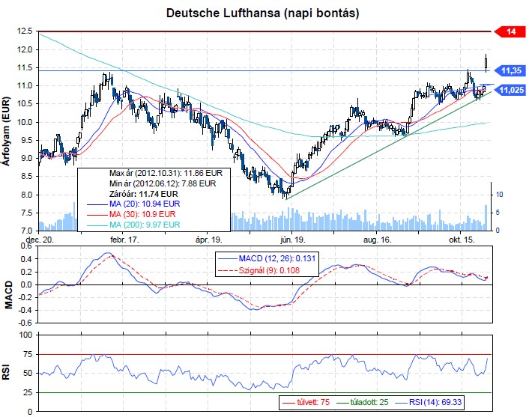Select the blue 11,35 price level tag
This screenshot has height=417, width=532.
(510, 70)
